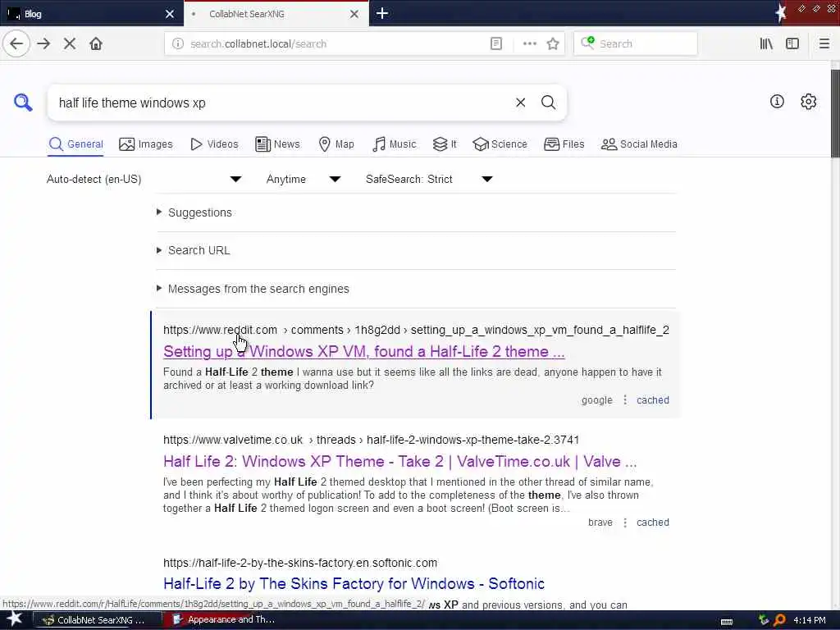Open a new tab with plus button

(x=382, y=13)
